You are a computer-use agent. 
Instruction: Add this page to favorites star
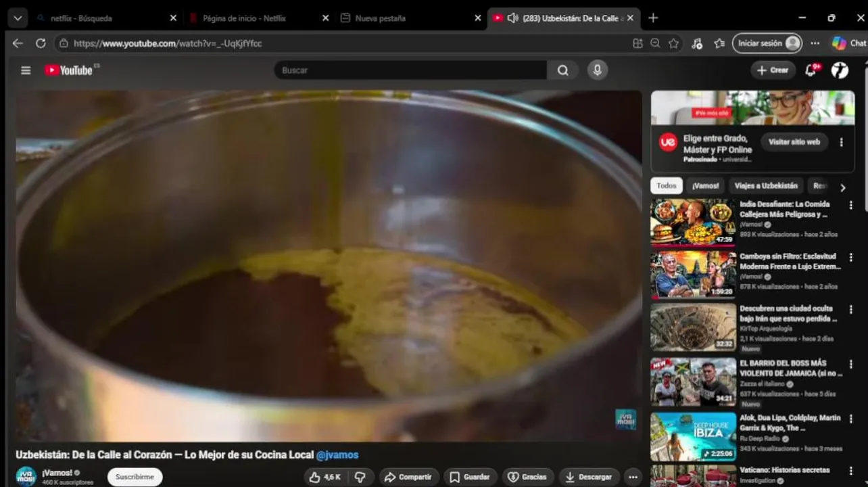point(673,43)
